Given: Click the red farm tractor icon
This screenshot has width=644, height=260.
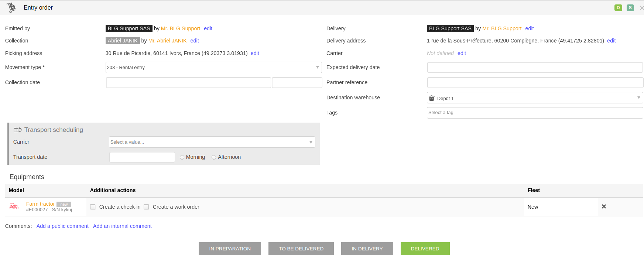Looking at the screenshot, I should point(14,206).
